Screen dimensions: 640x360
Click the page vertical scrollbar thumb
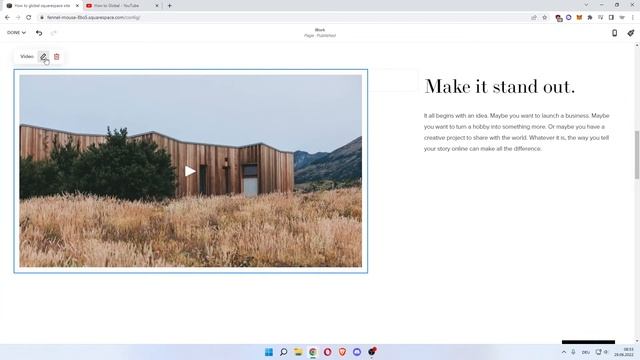point(637,155)
